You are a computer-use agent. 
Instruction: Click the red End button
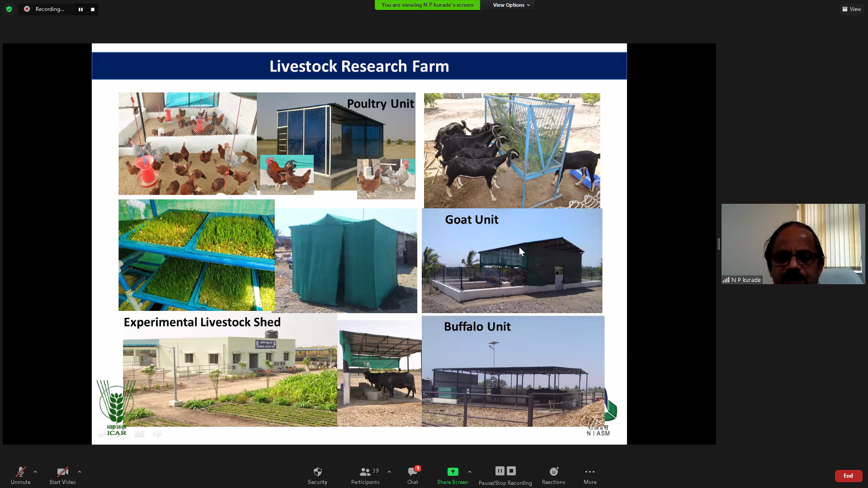coord(848,476)
